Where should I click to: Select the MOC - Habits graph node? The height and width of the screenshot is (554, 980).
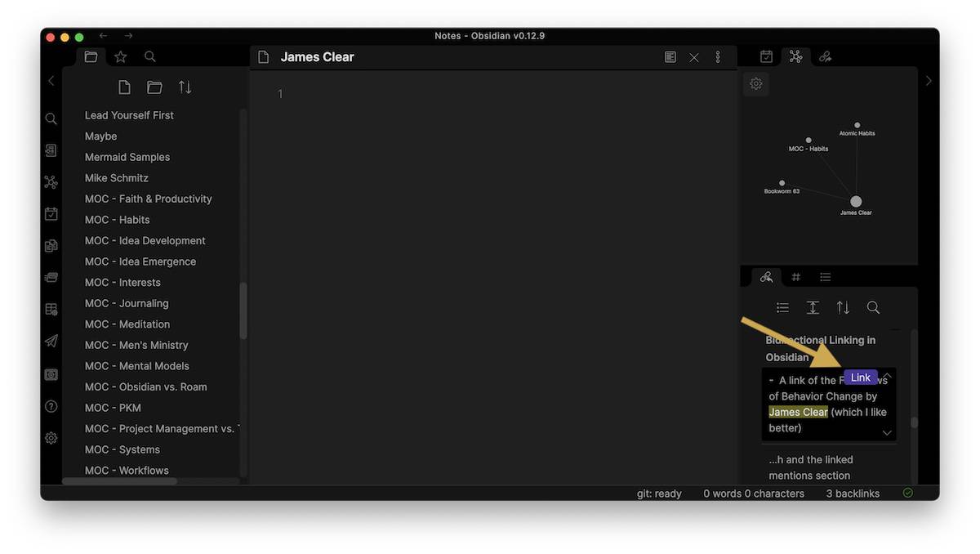click(808, 141)
